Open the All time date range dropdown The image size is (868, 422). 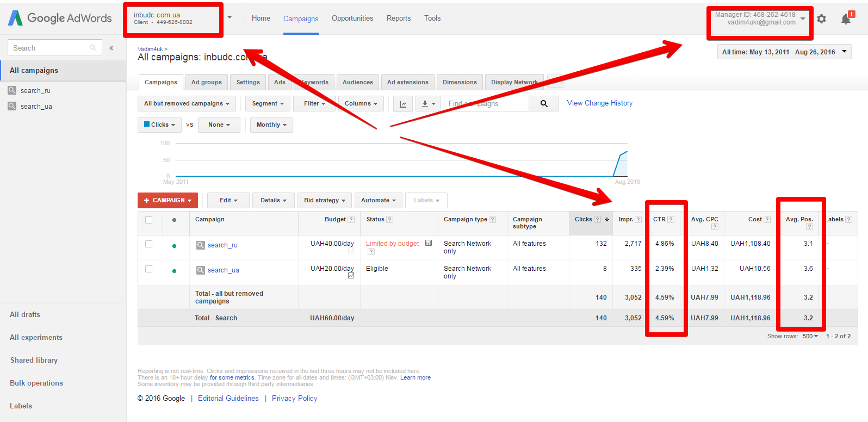tap(784, 52)
